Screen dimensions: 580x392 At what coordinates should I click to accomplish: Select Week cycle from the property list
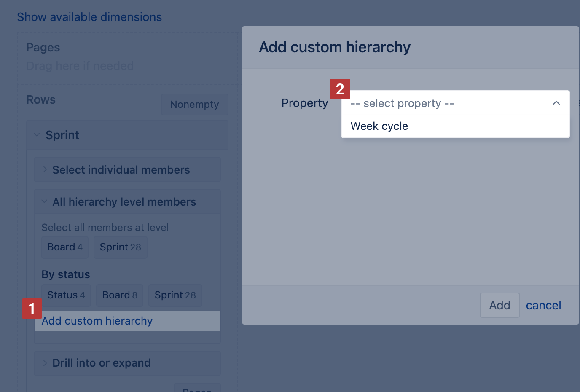click(379, 126)
